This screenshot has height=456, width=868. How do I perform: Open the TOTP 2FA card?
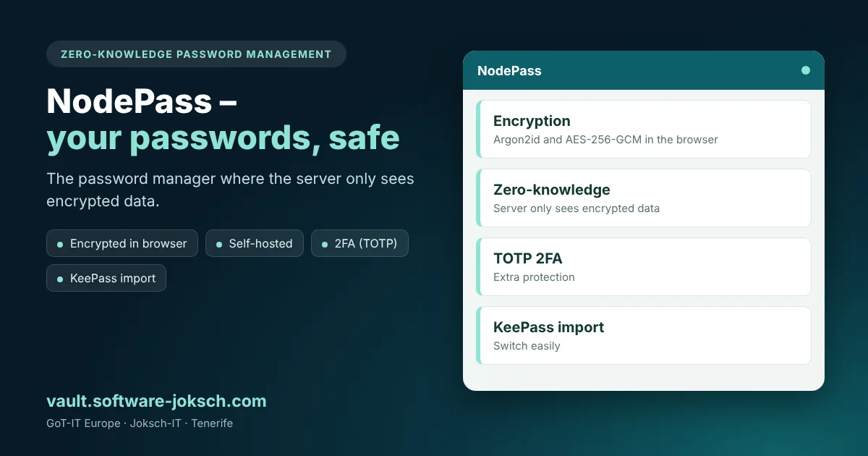(x=644, y=266)
